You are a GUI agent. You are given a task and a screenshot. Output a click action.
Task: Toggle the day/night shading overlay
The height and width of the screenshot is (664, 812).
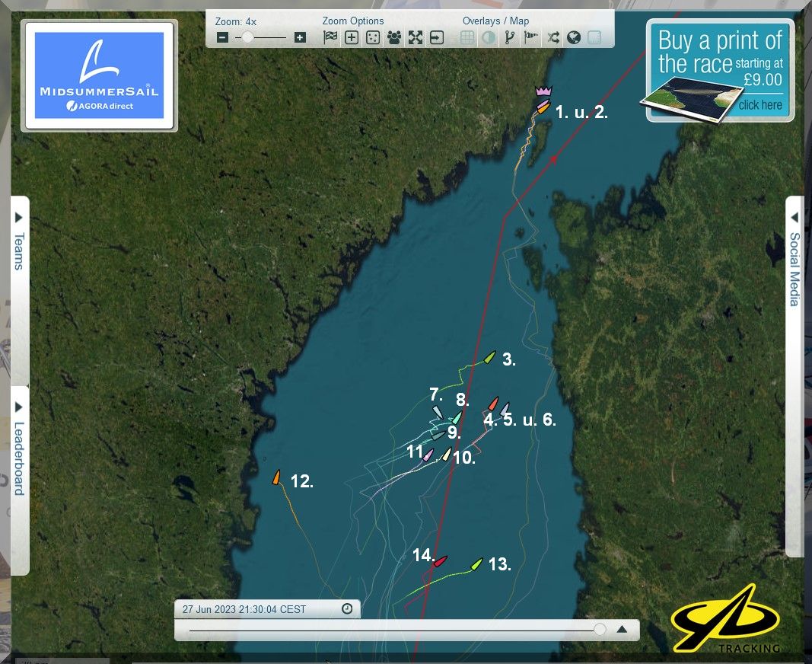tap(489, 37)
